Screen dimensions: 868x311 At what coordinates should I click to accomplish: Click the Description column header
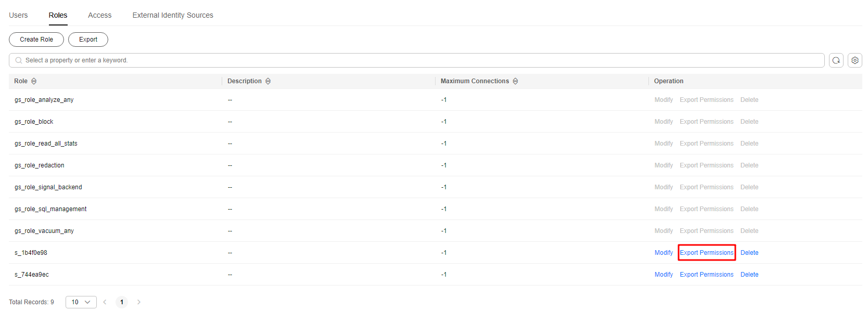(245, 81)
